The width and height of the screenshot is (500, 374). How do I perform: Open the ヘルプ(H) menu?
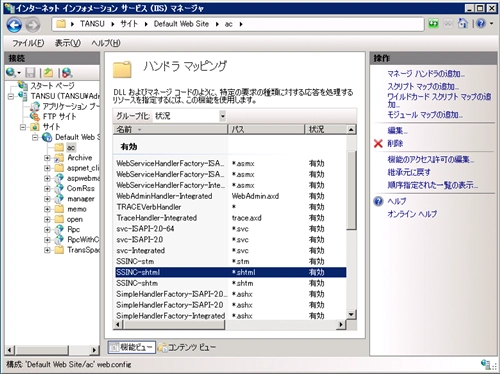(x=106, y=43)
